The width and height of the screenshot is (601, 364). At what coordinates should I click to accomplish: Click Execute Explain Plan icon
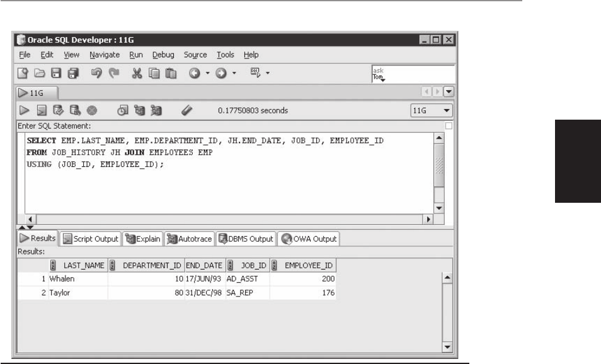tap(139, 110)
